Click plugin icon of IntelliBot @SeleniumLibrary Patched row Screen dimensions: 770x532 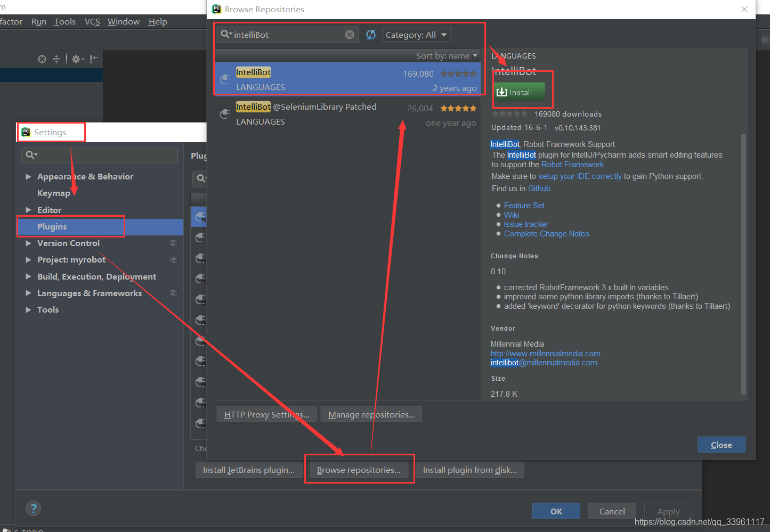(225, 114)
